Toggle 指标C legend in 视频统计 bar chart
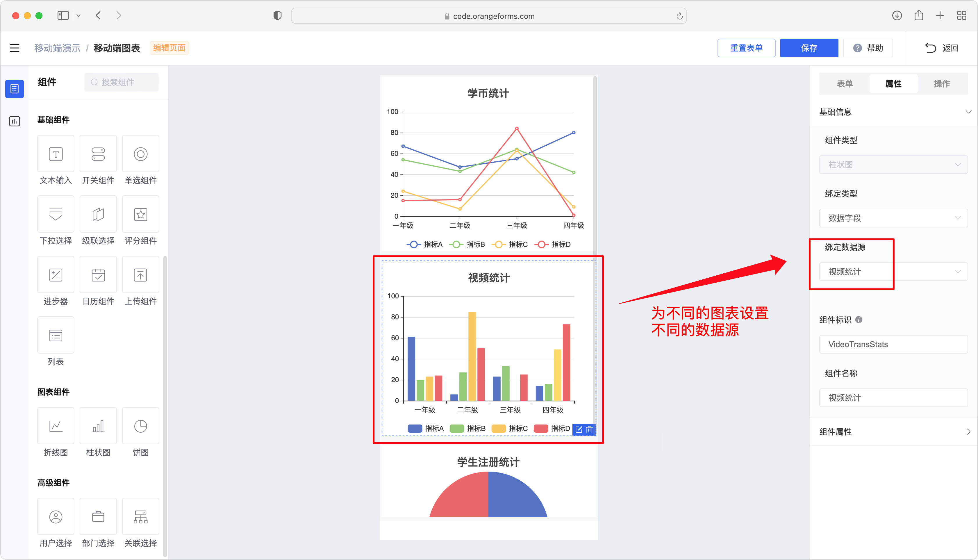978x560 pixels. (x=510, y=429)
